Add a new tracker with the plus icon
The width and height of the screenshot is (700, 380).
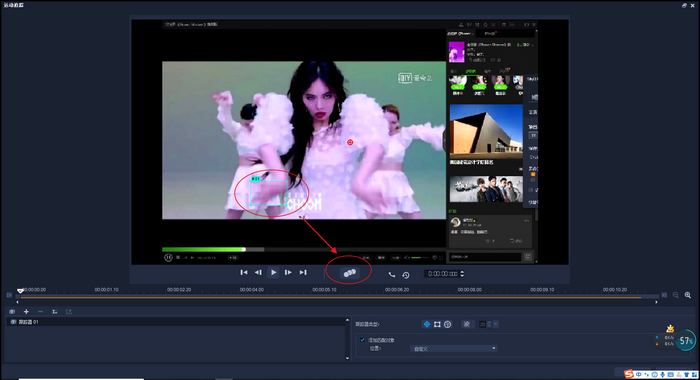tap(26, 312)
